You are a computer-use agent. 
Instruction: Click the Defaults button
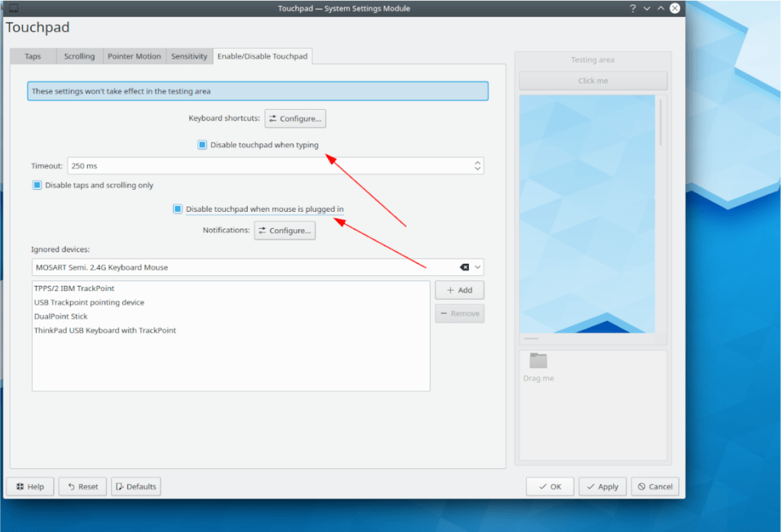pyautogui.click(x=136, y=486)
